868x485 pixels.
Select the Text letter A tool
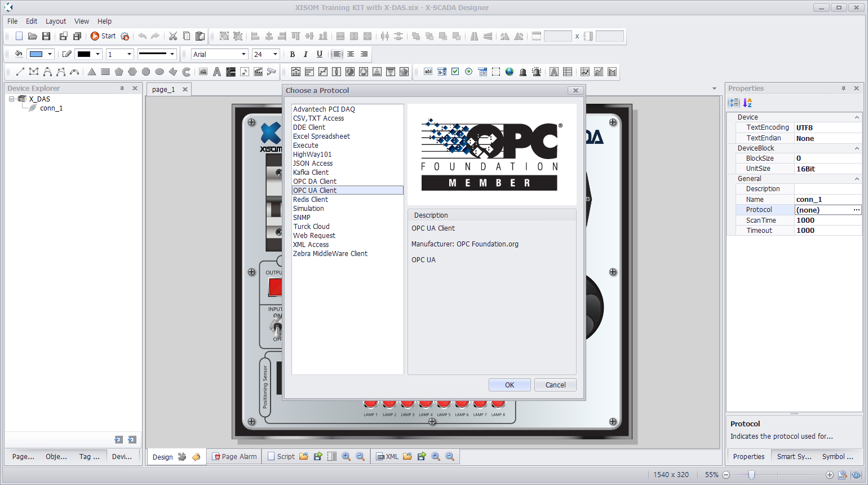click(217, 72)
